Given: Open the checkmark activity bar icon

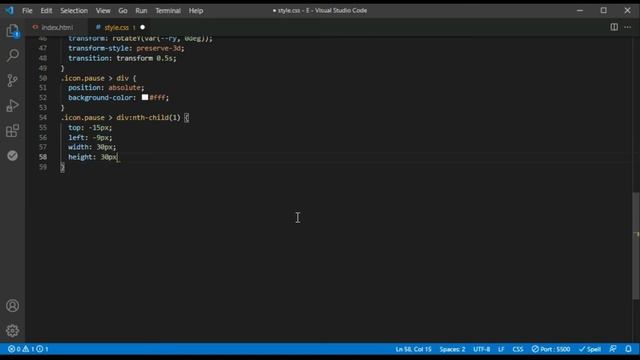Looking at the screenshot, I should pyautogui.click(x=13, y=156).
